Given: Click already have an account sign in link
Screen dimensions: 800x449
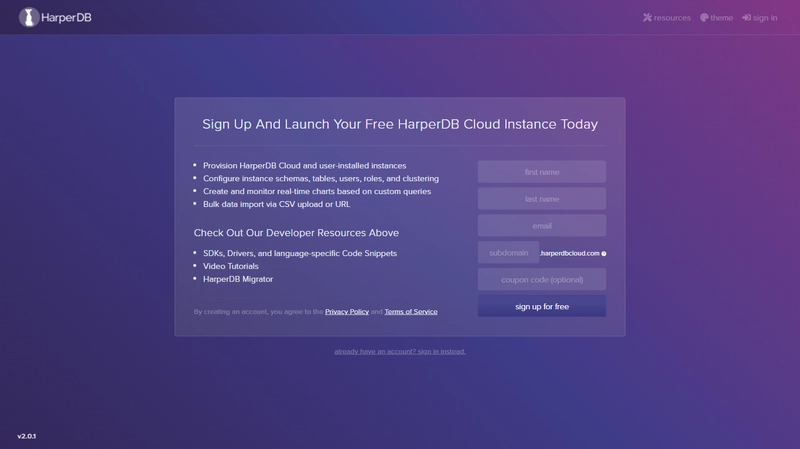Looking at the screenshot, I should (x=400, y=352).
